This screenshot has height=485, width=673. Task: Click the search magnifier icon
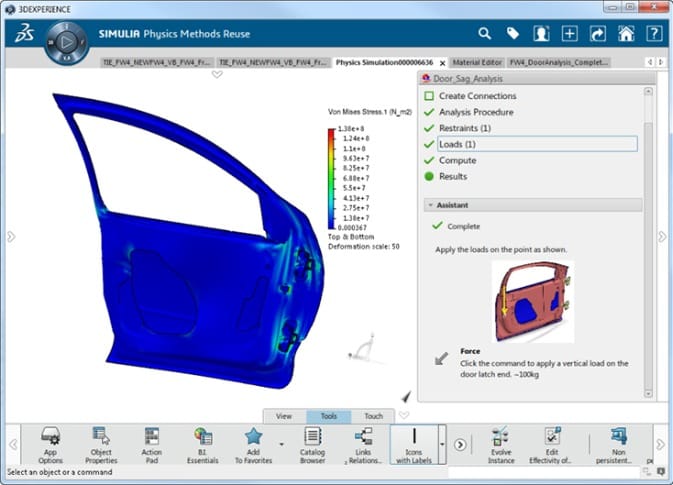(x=485, y=33)
